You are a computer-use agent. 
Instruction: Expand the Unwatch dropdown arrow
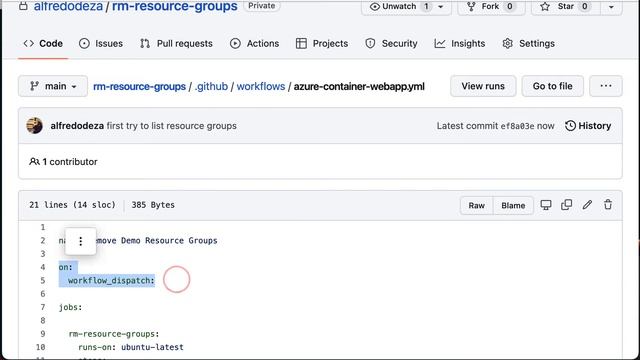click(x=441, y=7)
